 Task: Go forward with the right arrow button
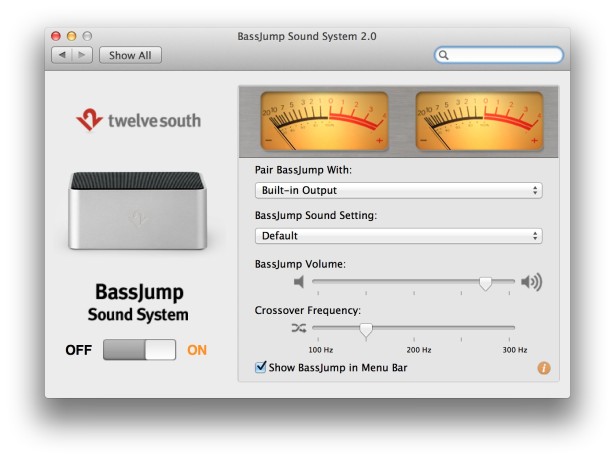pos(82,55)
